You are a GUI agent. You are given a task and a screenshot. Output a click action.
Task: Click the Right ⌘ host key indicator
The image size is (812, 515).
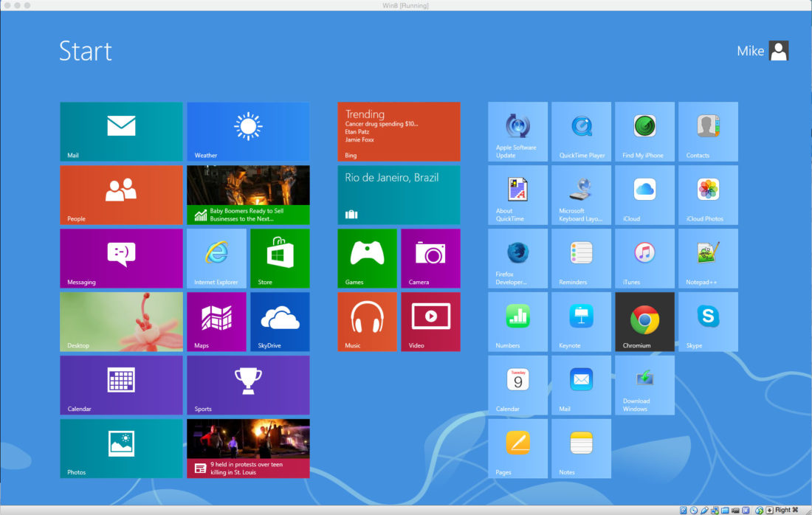[x=786, y=511]
